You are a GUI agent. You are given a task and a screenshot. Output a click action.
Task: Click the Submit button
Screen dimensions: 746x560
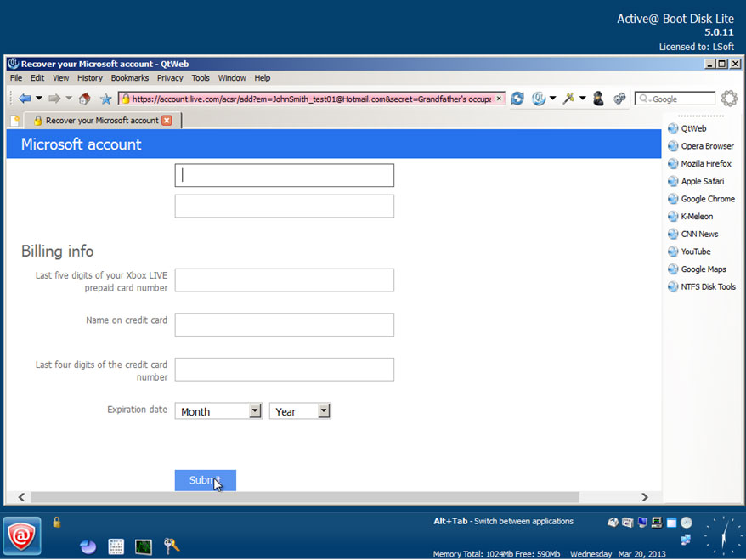pos(205,480)
